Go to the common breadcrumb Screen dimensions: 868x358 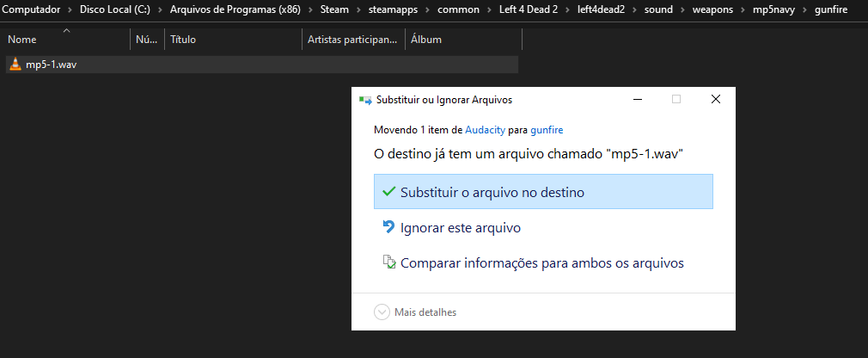tap(458, 9)
